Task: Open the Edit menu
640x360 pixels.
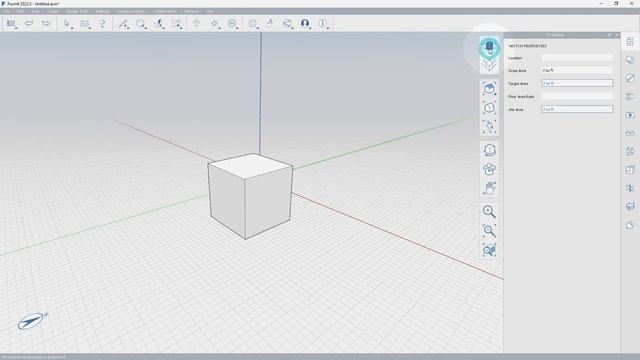Action: click(20, 11)
